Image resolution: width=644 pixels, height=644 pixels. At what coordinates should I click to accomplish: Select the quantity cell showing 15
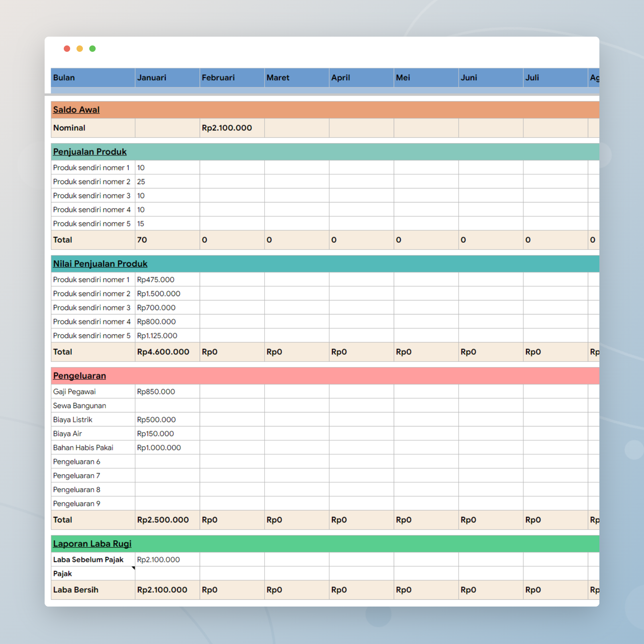(x=167, y=224)
